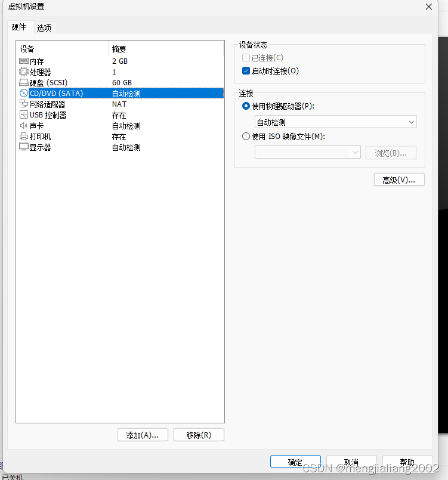448x480 pixels.
Task: Click the 取消 cancel button
Action: tap(351, 462)
